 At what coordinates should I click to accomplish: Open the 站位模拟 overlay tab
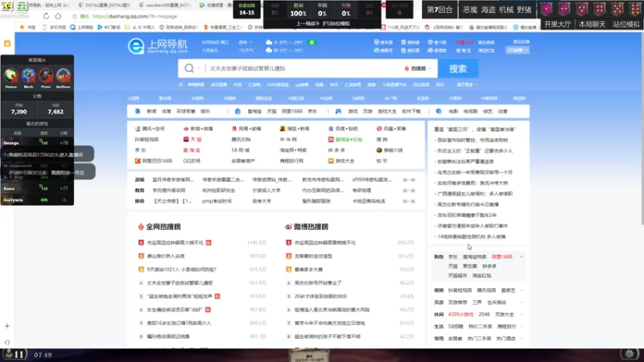[x=626, y=24]
